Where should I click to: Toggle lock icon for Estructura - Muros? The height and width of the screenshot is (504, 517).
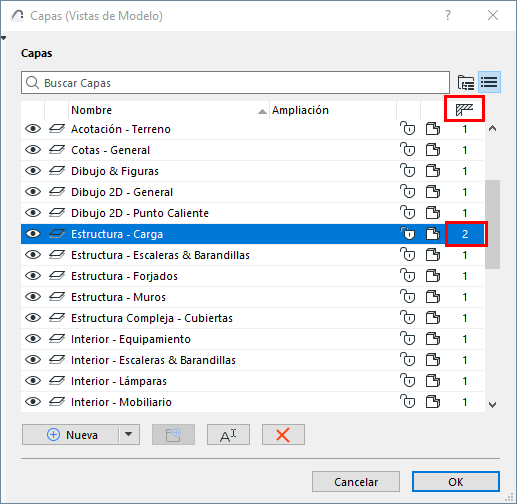[408, 297]
